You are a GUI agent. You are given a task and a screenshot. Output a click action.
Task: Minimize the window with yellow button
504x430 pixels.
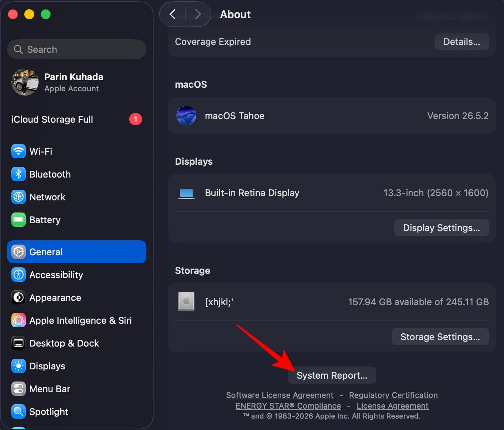[x=29, y=14]
